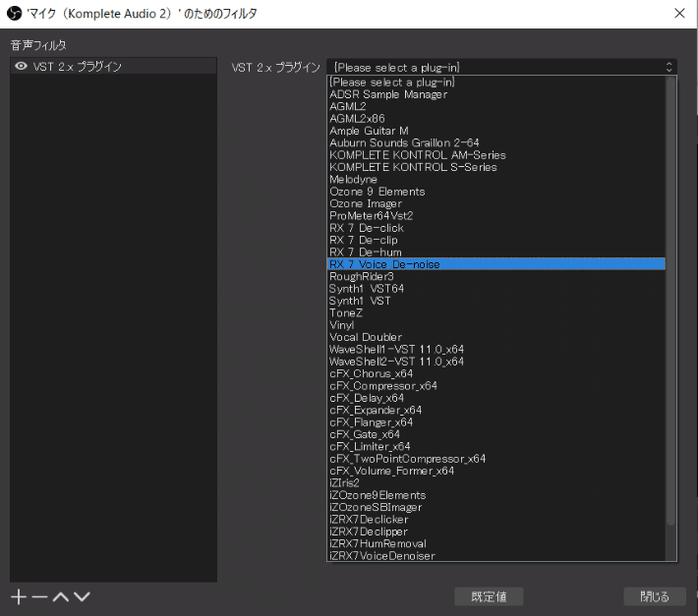Select iZRX7VoiceDenoiser entry
This screenshot has height=616, width=698.
click(x=496, y=555)
